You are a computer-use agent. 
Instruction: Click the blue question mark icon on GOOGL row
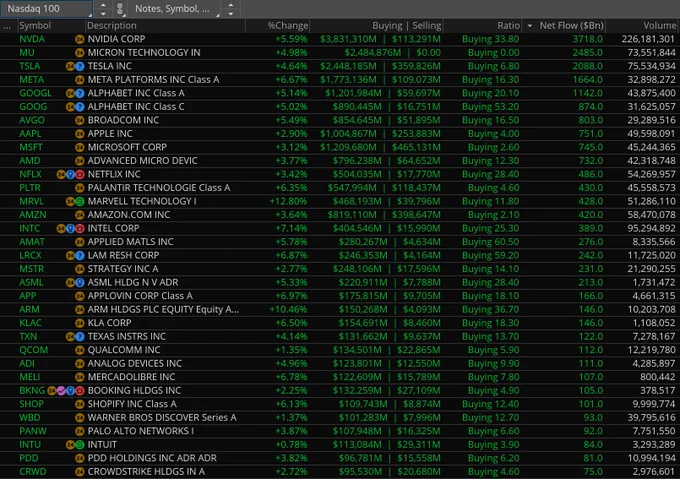tap(80, 93)
